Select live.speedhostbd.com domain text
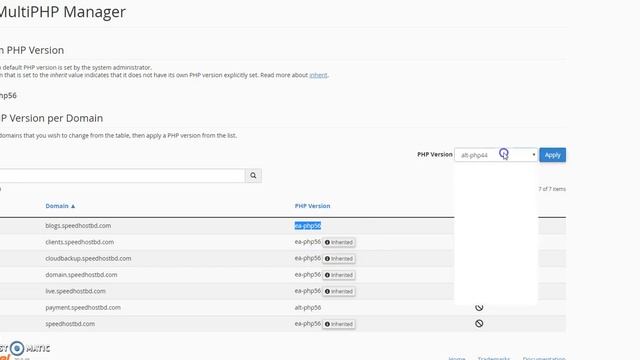Viewport: 640px width, 360px height. point(76,291)
